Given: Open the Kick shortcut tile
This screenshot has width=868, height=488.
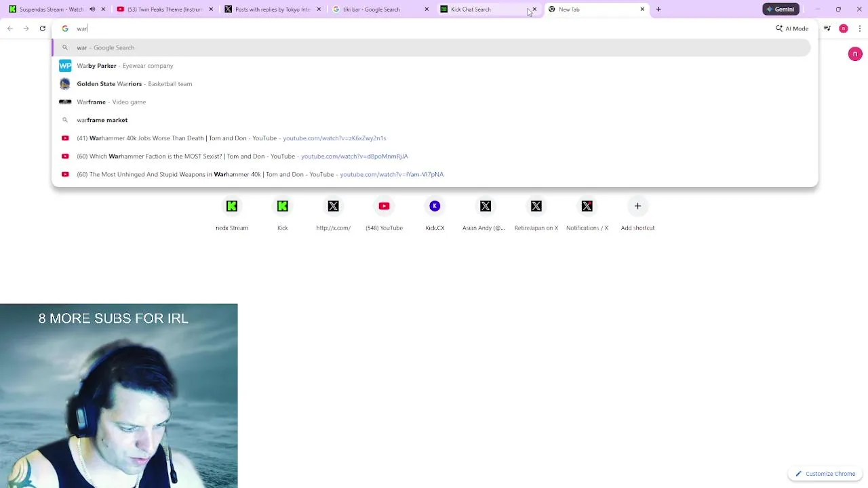Looking at the screenshot, I should coord(283,214).
